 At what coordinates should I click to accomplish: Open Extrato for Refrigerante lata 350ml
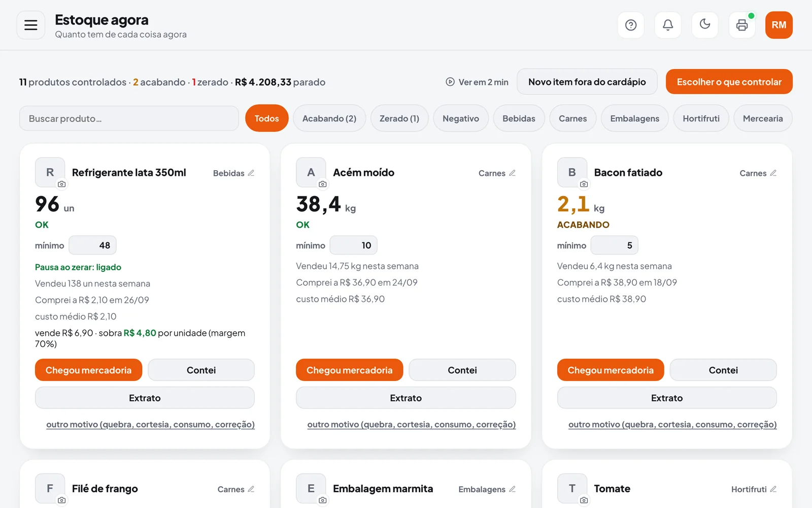tap(145, 398)
